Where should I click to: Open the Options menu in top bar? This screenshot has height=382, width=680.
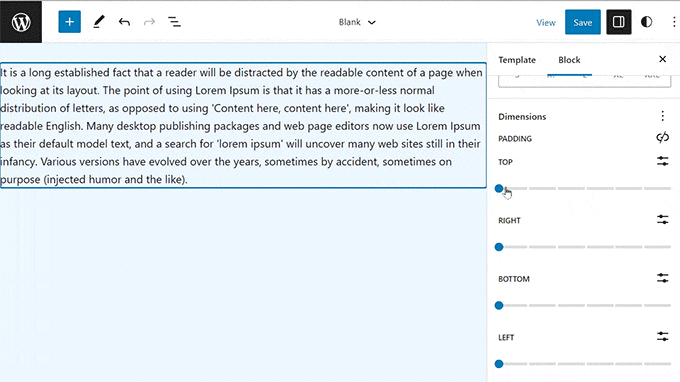tap(673, 22)
